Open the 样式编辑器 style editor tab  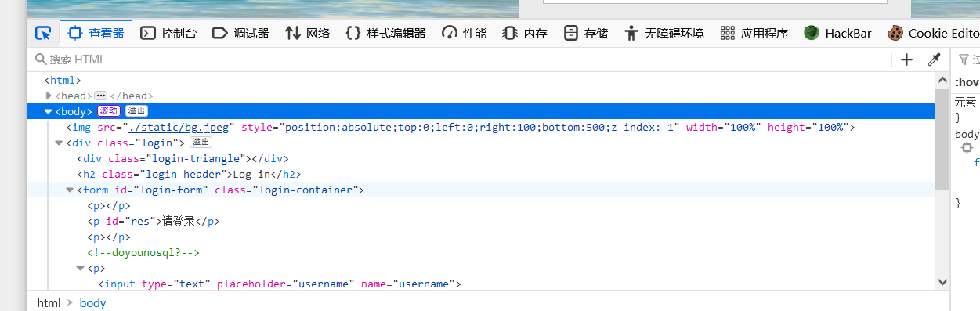click(385, 33)
